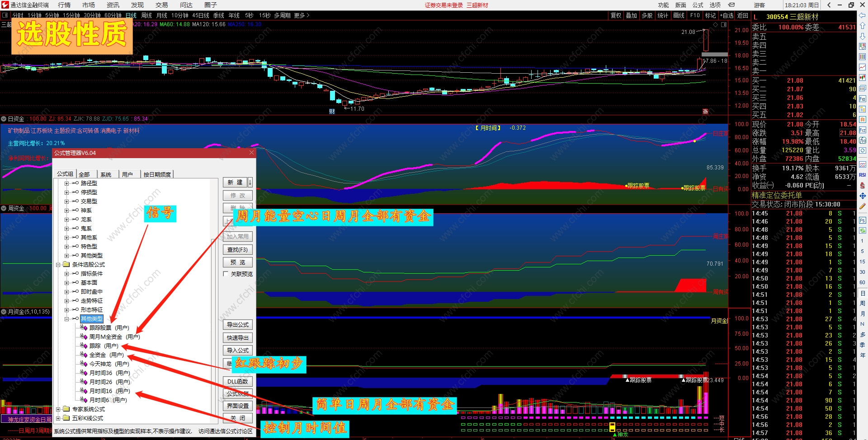Viewport: 868px width, 440px height.
Task: Expand the 走势特征 tree node
Action: pos(66,301)
